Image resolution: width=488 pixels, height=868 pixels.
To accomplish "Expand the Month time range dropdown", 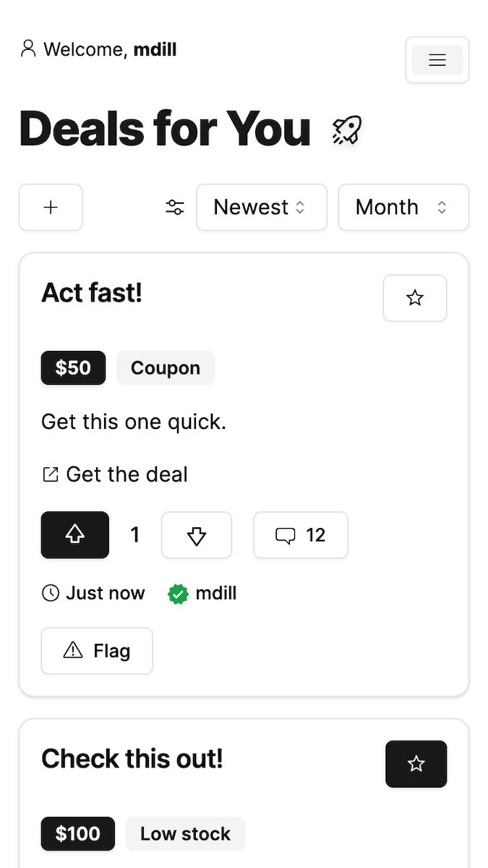I will coord(403,208).
